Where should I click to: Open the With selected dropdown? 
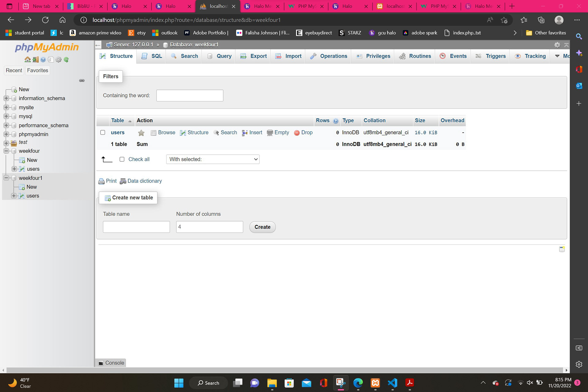coord(213,159)
